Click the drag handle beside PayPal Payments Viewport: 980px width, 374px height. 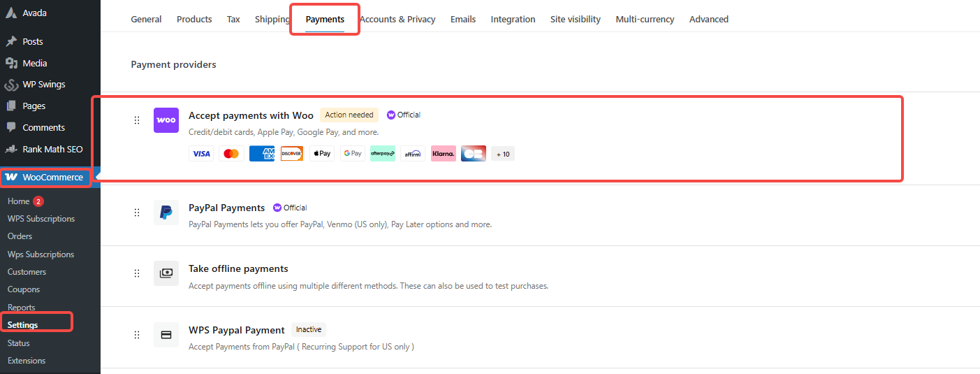137,213
